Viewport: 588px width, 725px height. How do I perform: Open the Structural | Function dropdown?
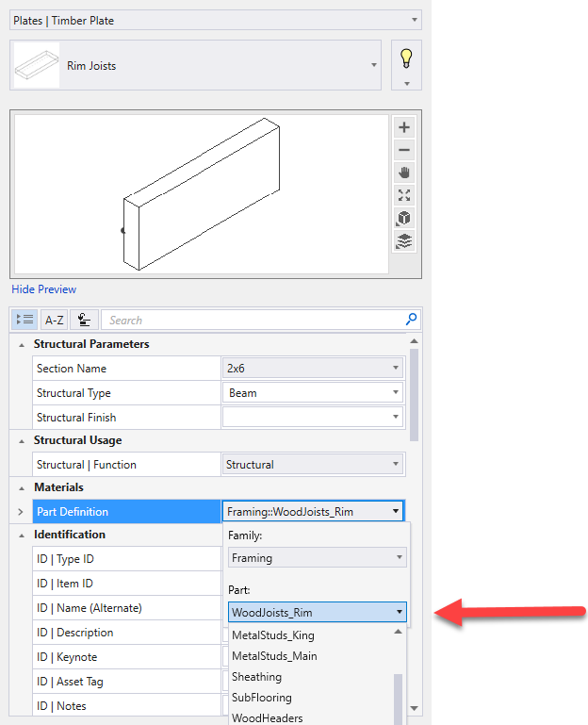(313, 464)
